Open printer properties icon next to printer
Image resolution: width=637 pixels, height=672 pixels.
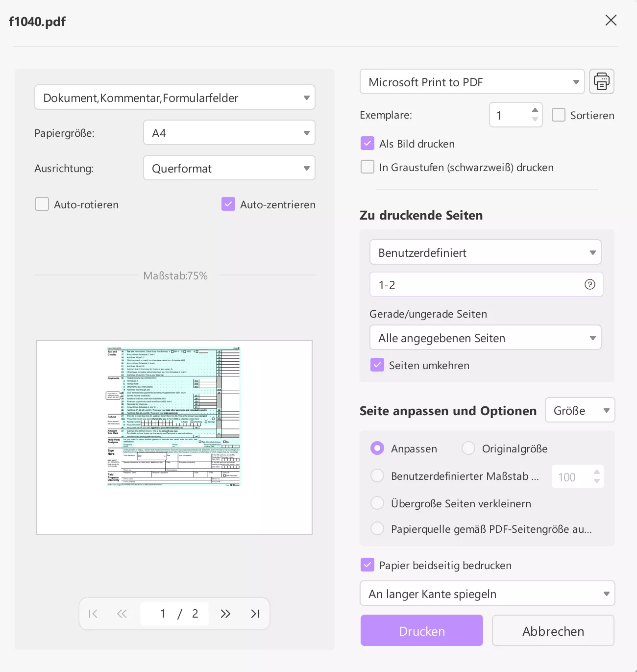tap(601, 81)
